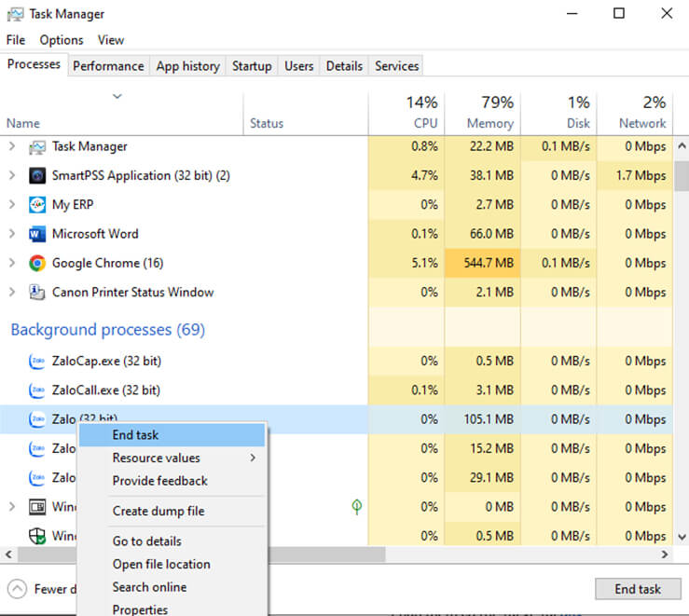The image size is (689, 616).
Task: Choose Create dump file in the context menu
Action: tap(172, 511)
